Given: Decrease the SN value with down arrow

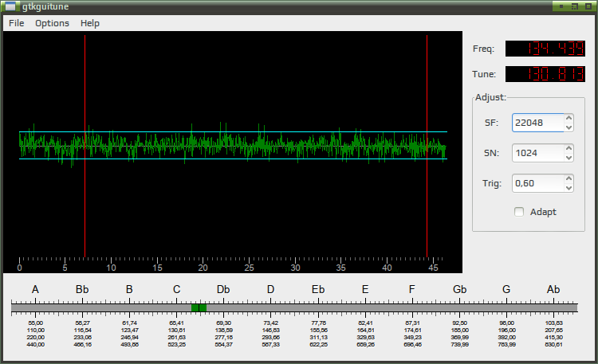Looking at the screenshot, I should (568, 158).
